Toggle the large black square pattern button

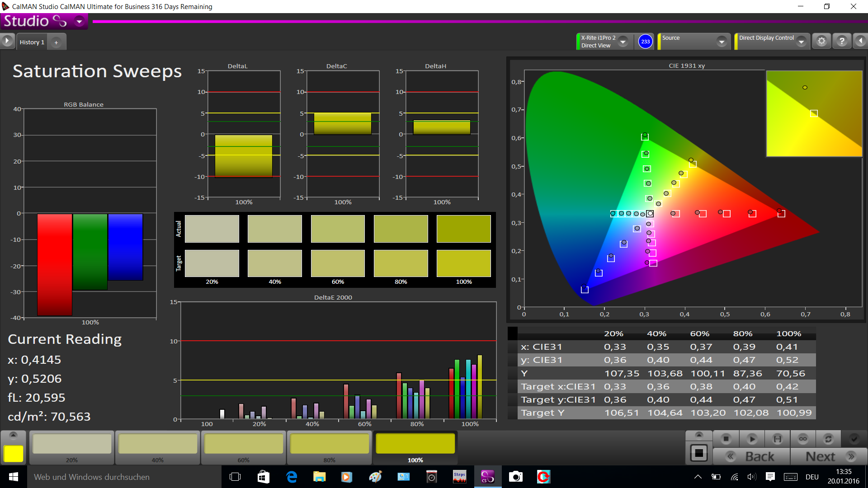pos(698,453)
